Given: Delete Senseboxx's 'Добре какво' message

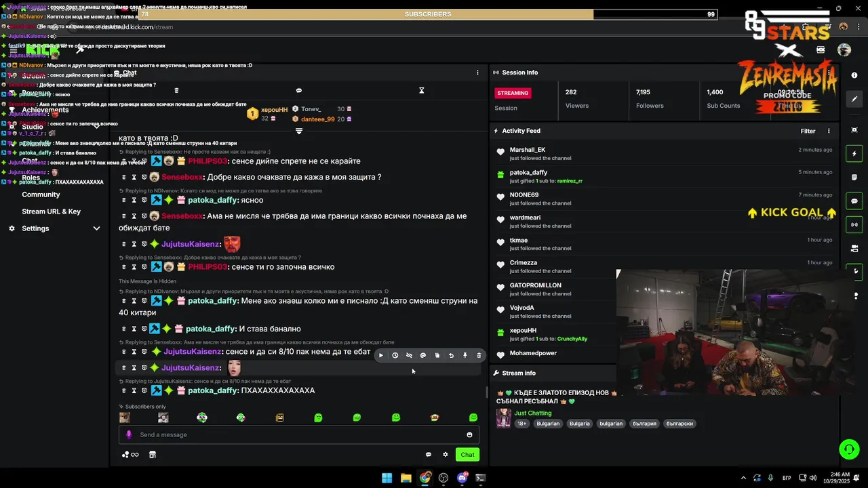Looking at the screenshot, I should pos(123,177).
